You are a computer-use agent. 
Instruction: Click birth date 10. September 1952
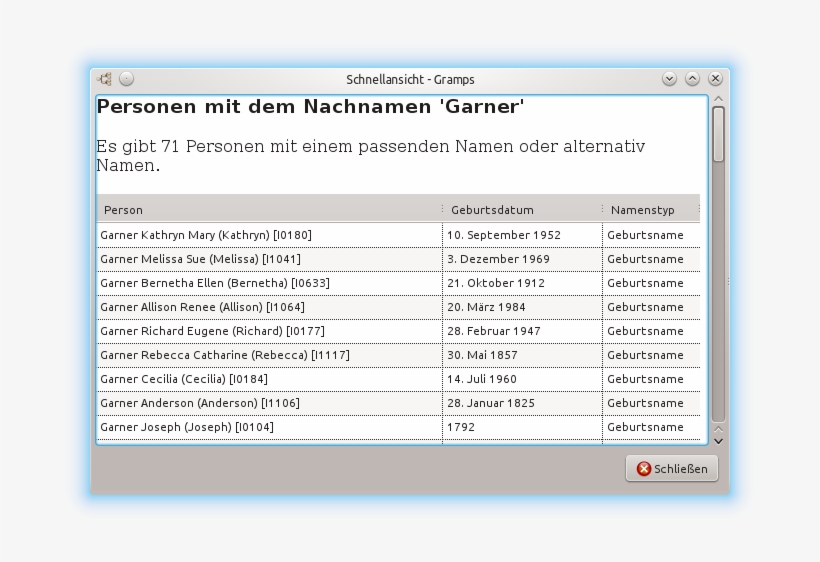point(504,235)
